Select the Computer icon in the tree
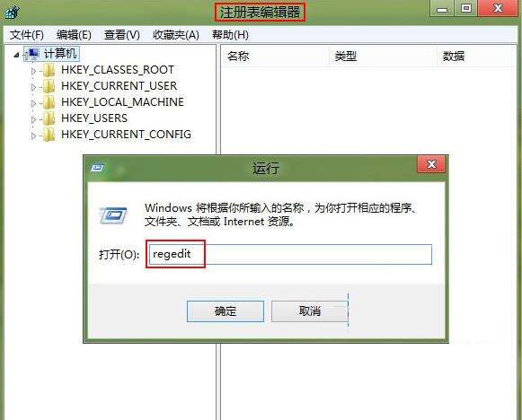Image resolution: width=522 pixels, height=420 pixels. click(32, 54)
